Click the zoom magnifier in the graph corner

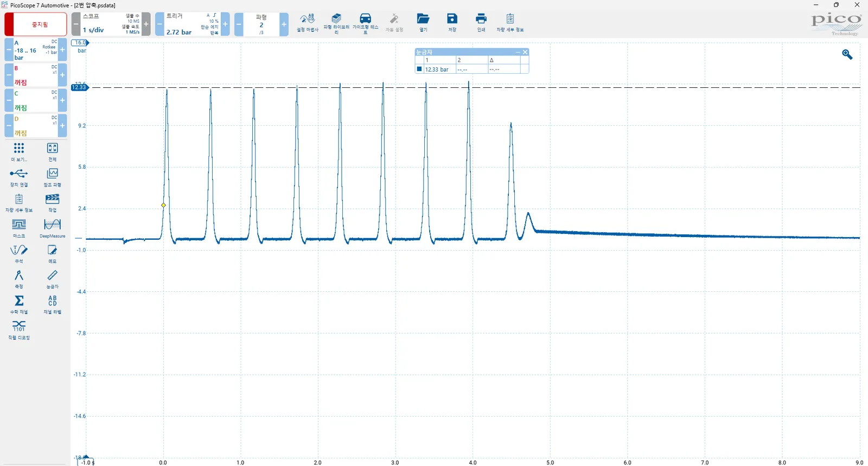click(x=847, y=54)
